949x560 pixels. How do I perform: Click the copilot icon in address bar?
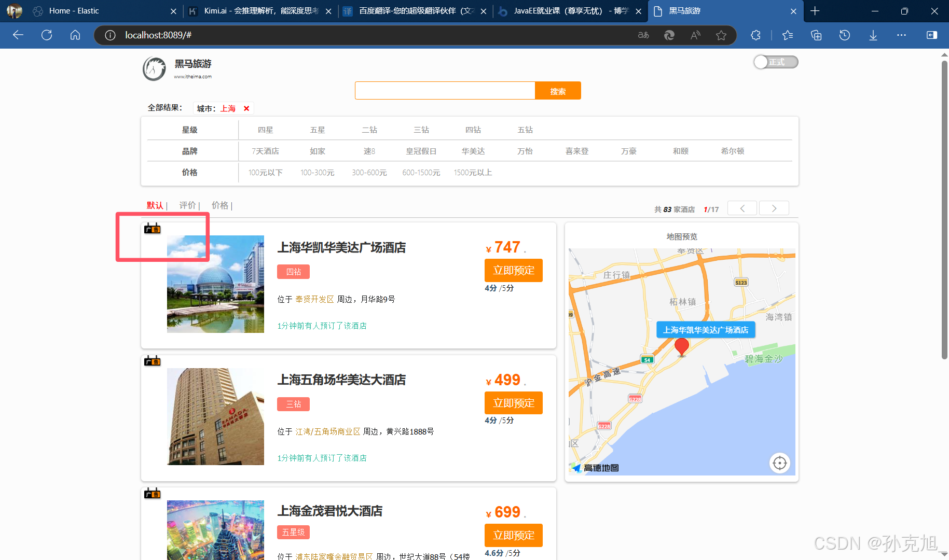(x=669, y=35)
